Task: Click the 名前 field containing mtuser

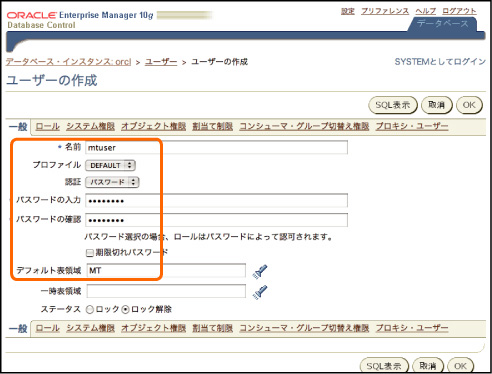Action: coord(216,147)
